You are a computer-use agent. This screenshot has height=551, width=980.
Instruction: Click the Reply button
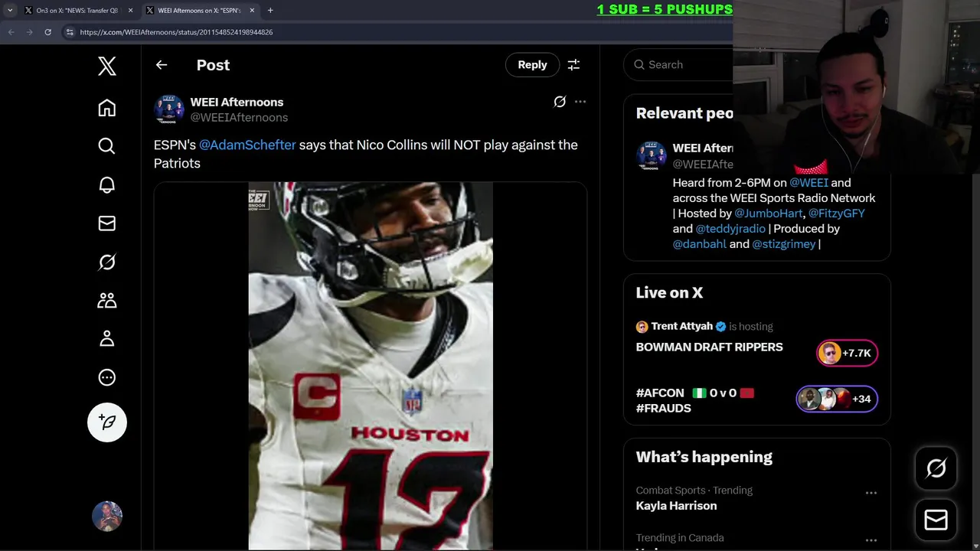(x=532, y=65)
